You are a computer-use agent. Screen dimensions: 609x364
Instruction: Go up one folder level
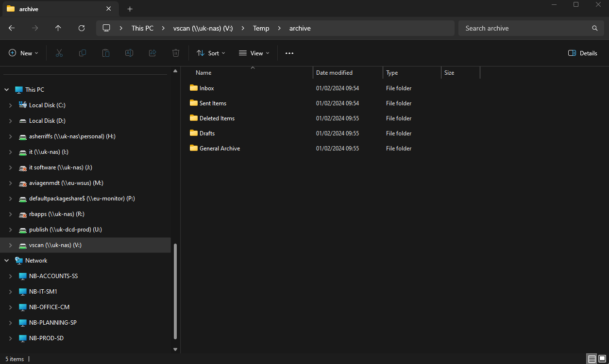tap(58, 28)
